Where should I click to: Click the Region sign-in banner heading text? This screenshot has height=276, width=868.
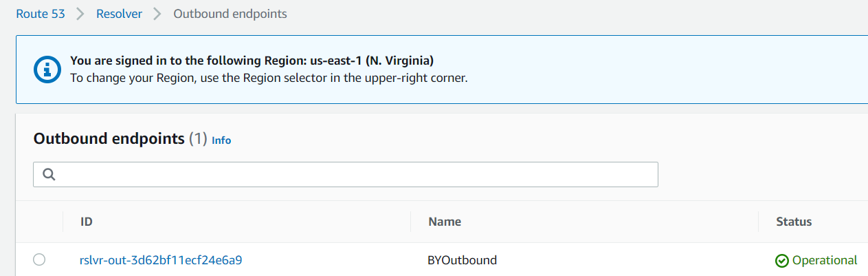pos(252,61)
